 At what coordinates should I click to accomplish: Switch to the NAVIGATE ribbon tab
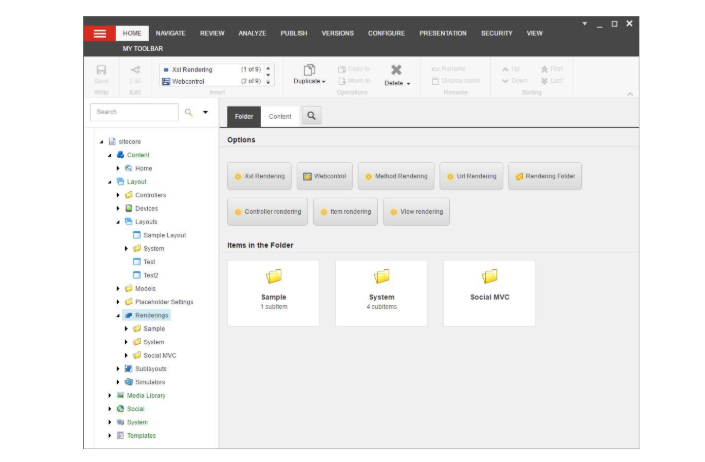click(x=170, y=33)
